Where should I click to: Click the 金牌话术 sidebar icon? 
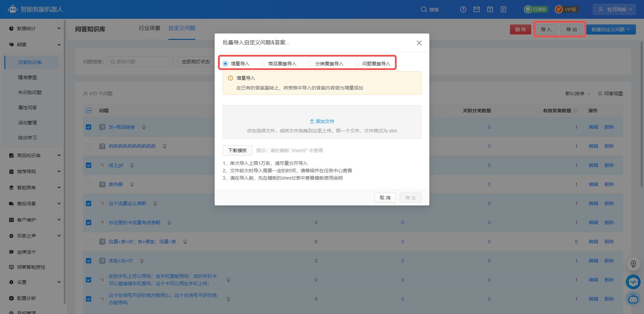point(11,252)
